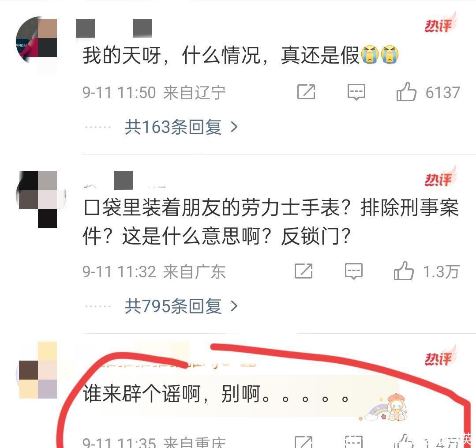476x448 pixels.
Task: Tap chevron next to 共163条回复
Action: (x=234, y=127)
